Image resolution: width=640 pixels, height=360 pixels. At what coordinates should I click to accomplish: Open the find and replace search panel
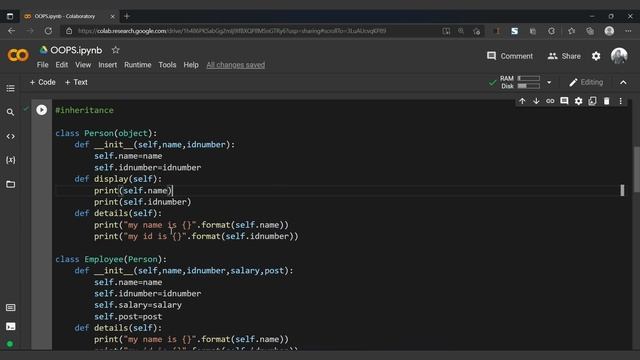pos(11,112)
